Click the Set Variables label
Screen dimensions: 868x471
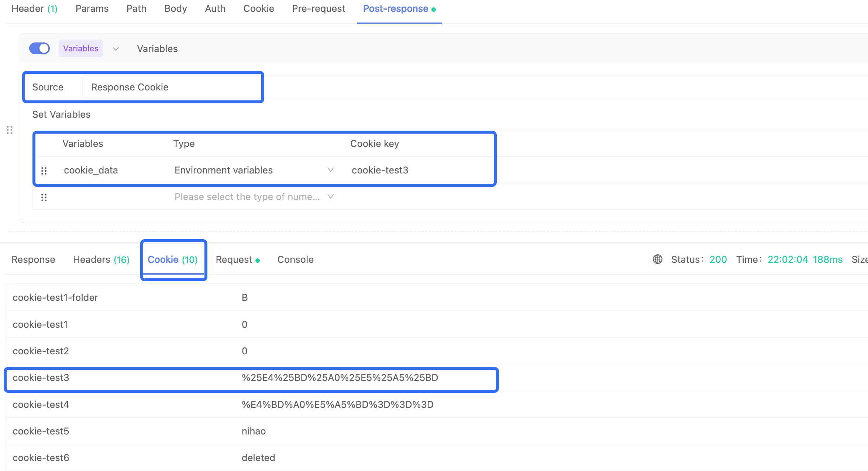point(61,114)
